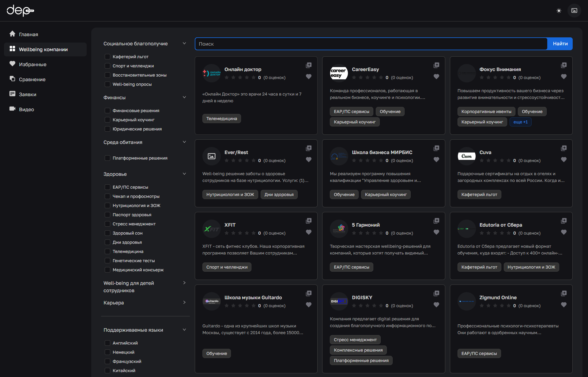This screenshot has width=588, height=377.
Task: Open the profile image icon in header
Action: (x=574, y=11)
